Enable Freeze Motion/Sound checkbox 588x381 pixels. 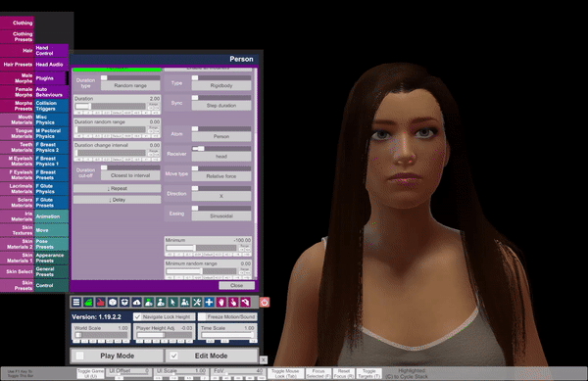[x=202, y=316]
